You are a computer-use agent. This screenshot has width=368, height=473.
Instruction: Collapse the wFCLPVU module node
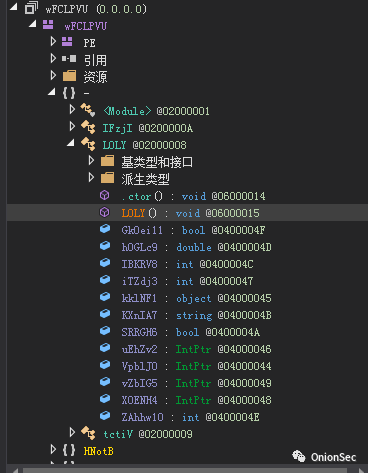pyautogui.click(x=33, y=24)
